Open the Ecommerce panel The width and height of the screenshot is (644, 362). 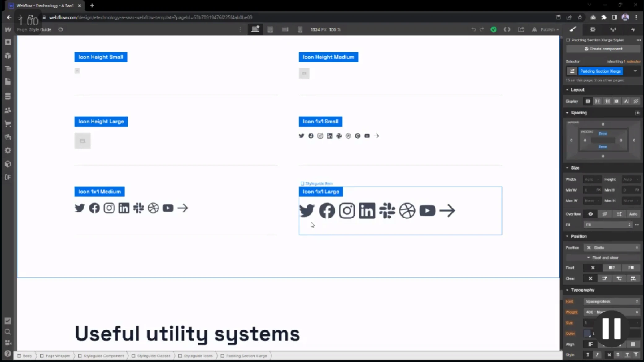click(8, 124)
